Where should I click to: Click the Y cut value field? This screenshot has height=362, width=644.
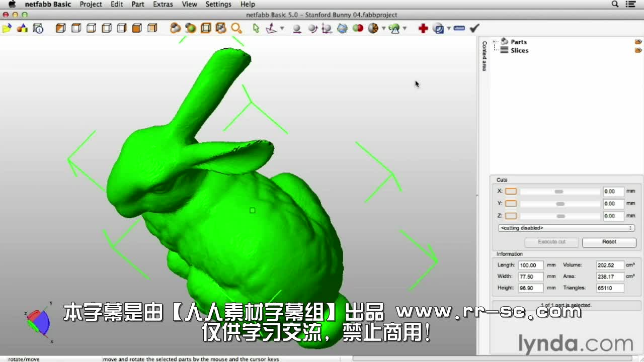pos(613,204)
